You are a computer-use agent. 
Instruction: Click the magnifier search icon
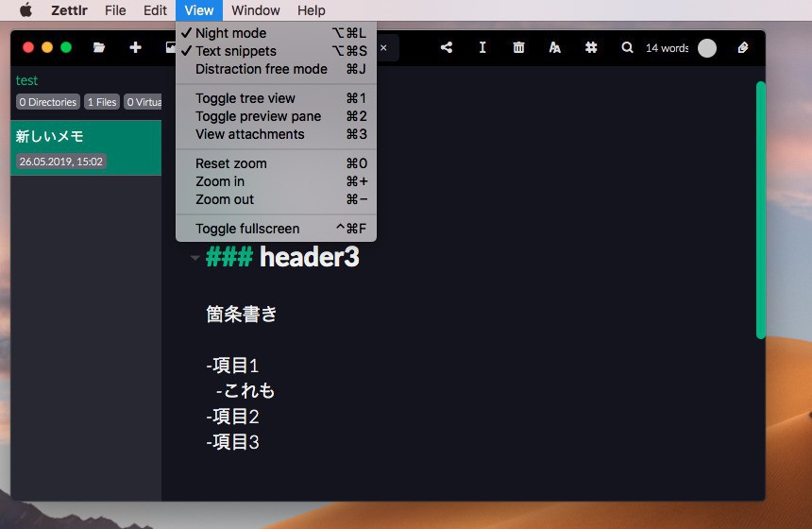pos(627,47)
